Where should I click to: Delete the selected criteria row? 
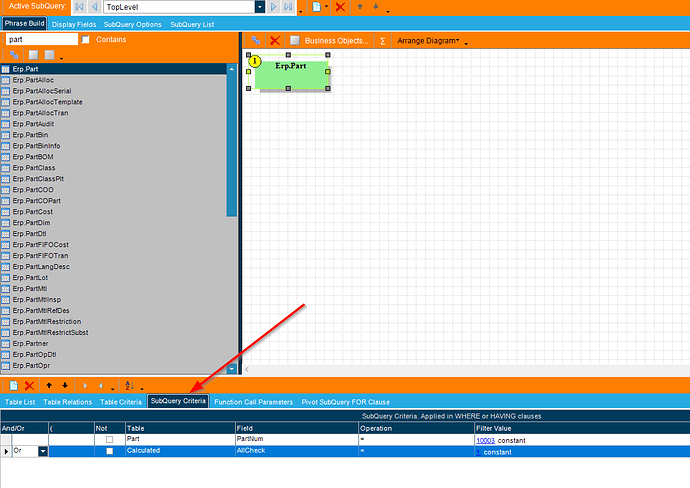pos(29,385)
